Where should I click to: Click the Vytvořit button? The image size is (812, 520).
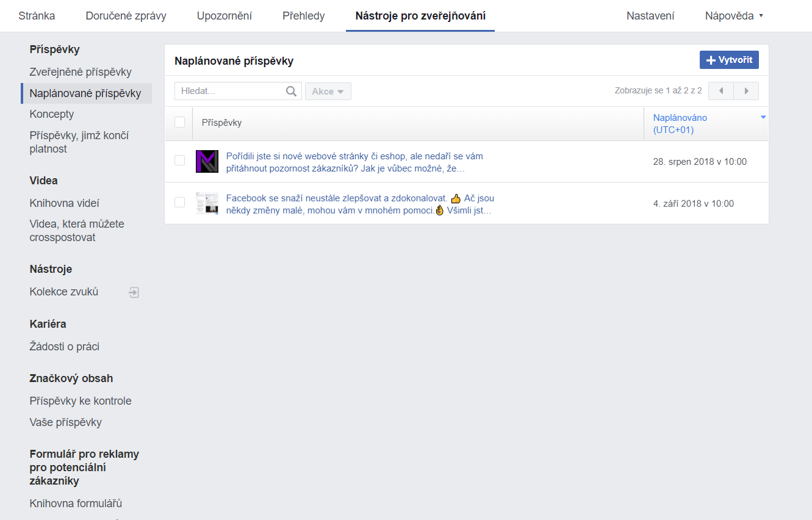pyautogui.click(x=729, y=60)
